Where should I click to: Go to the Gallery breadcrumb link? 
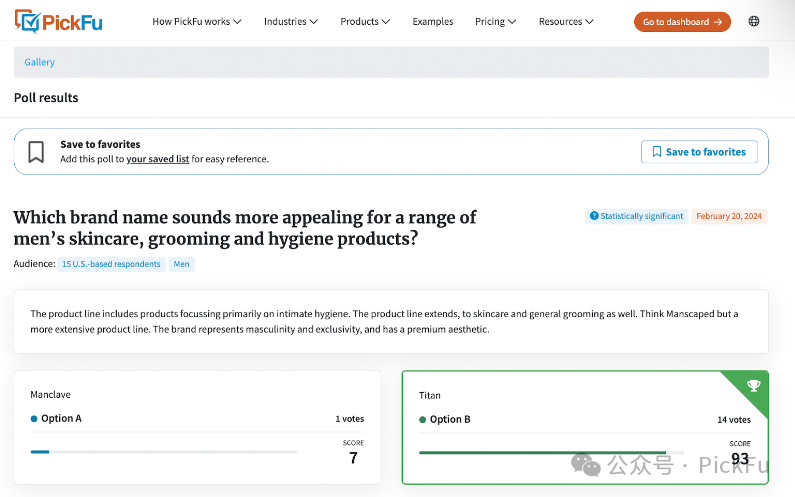[40, 62]
